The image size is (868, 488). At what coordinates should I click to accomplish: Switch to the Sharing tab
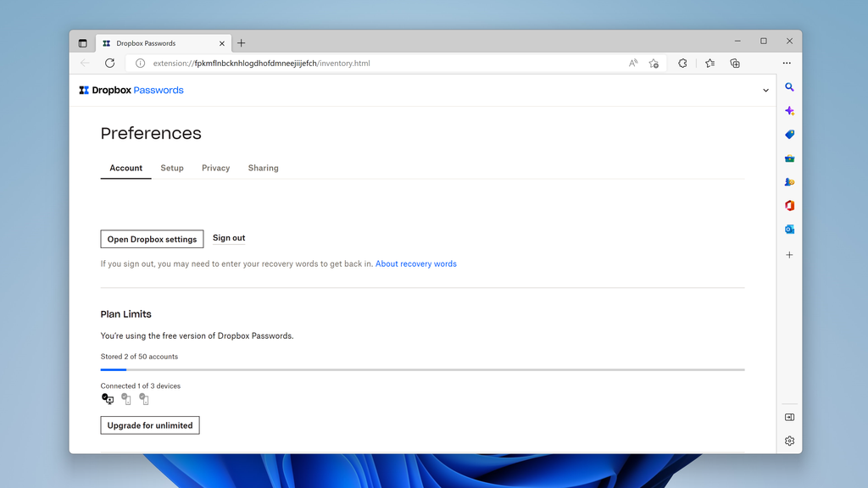click(x=263, y=168)
